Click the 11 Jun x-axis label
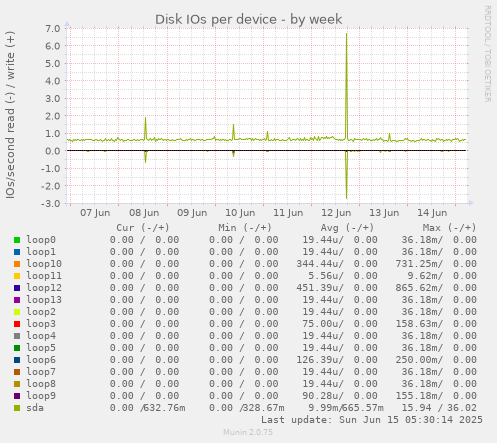497x443 pixels. coord(288,213)
